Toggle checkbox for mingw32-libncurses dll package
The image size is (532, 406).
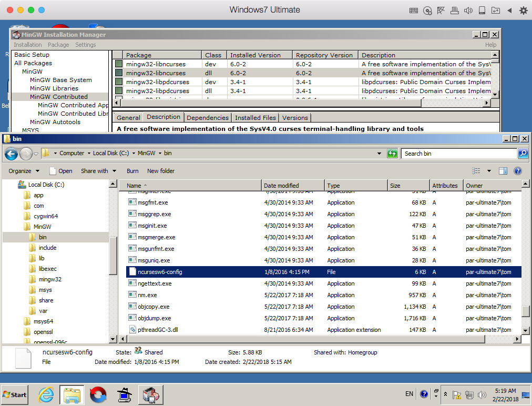click(x=119, y=73)
